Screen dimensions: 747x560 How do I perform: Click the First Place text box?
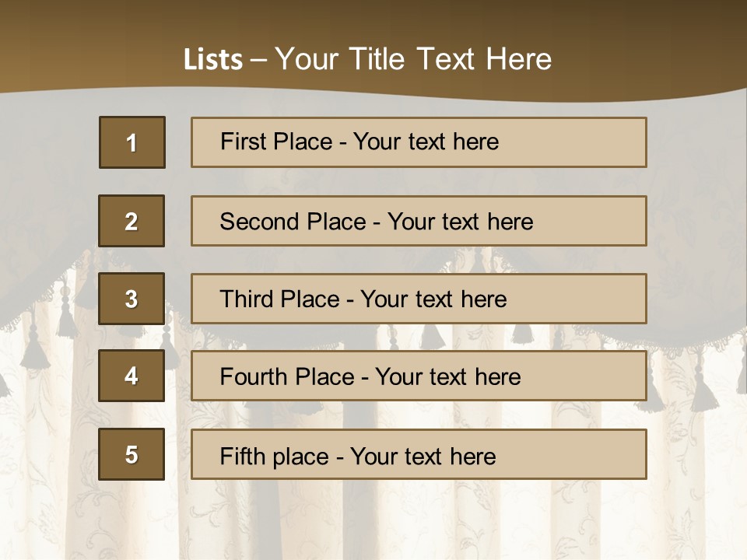coord(419,142)
